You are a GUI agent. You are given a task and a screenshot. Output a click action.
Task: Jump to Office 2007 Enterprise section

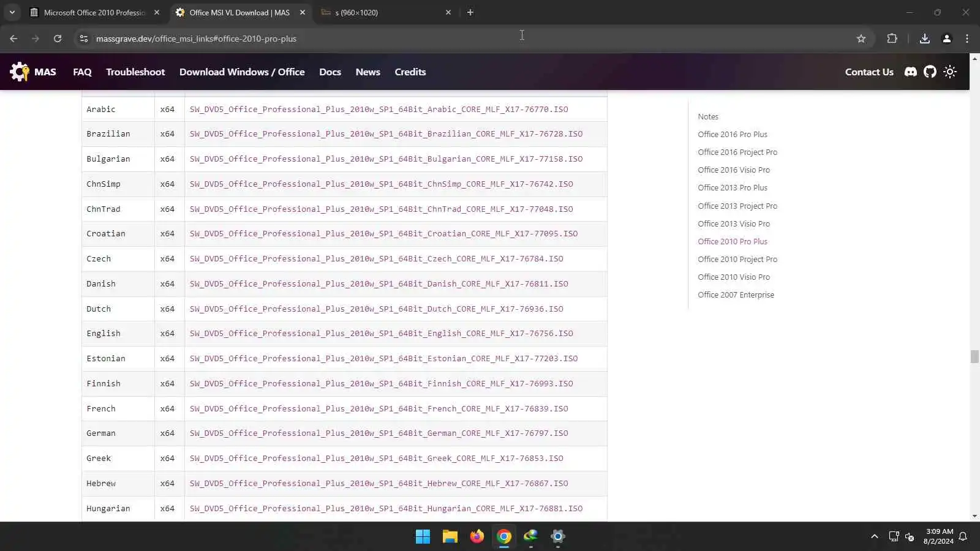pos(736,294)
